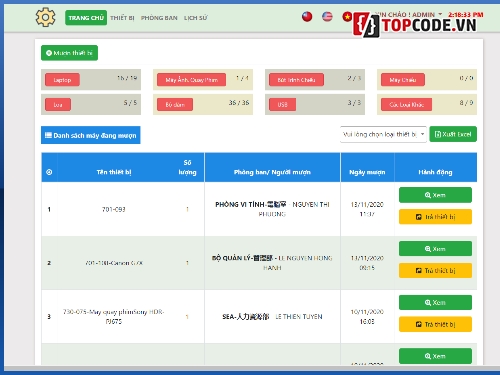
Task: Click device name 701-093 in row 1
Action: click(x=114, y=209)
